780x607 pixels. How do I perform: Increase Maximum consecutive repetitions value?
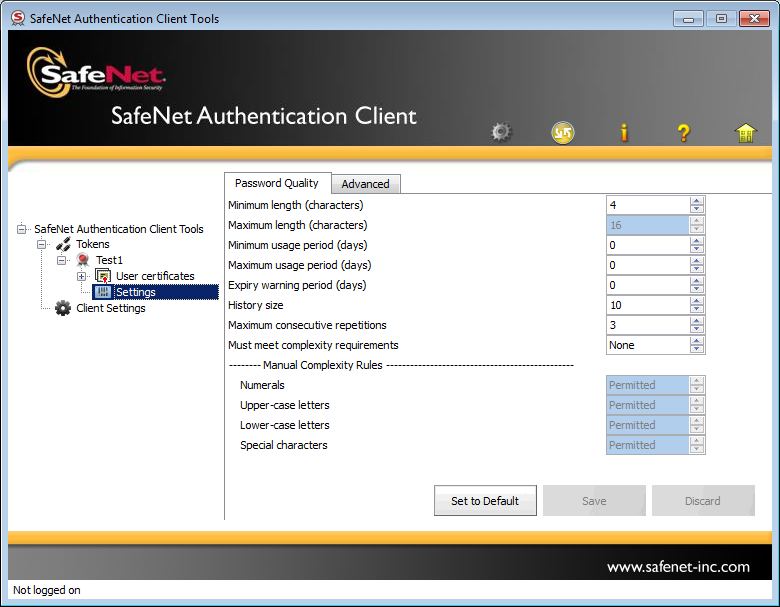tap(696, 321)
